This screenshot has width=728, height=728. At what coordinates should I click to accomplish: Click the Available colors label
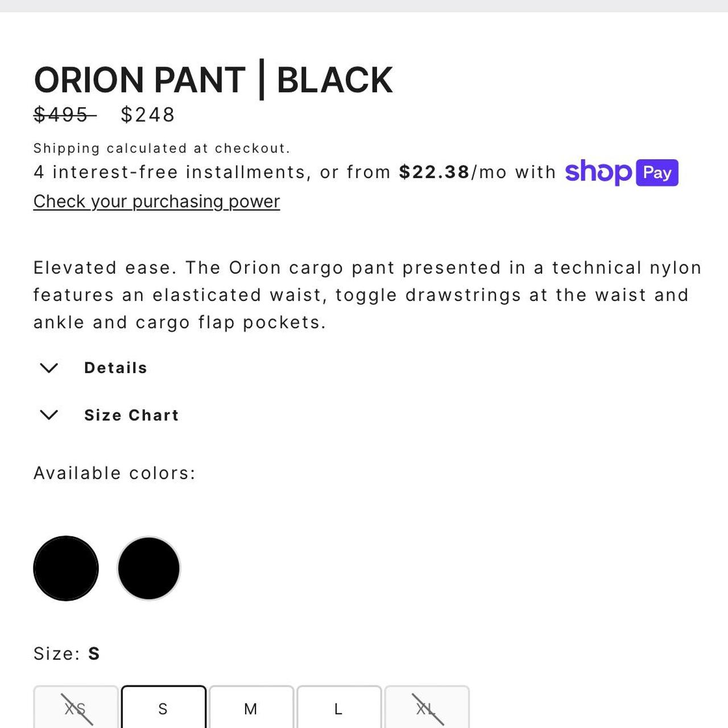tap(114, 472)
